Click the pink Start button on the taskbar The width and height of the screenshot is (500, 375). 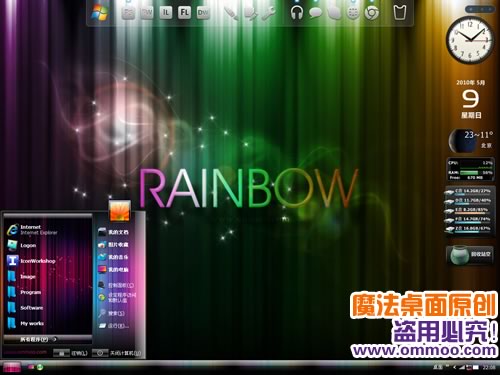click(12, 368)
